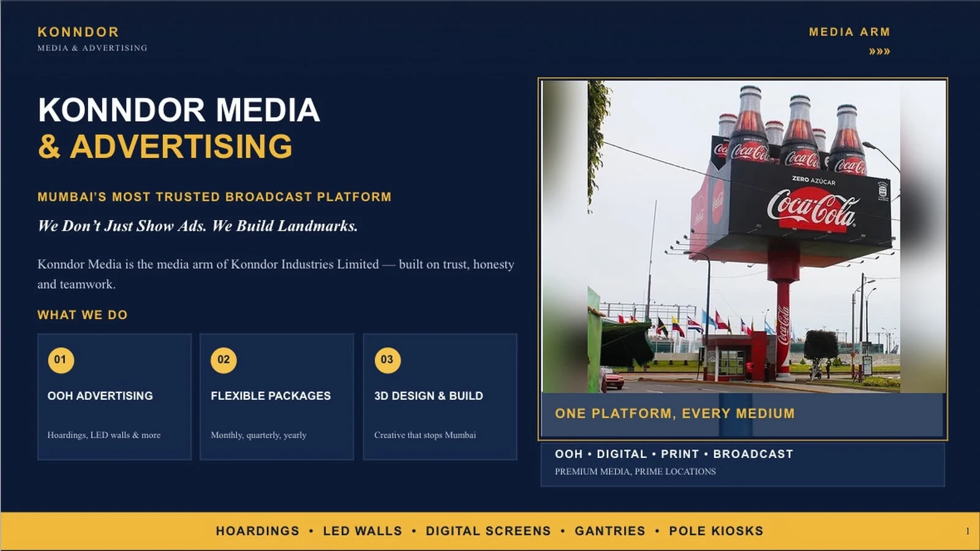Click 'MEDIA & ADVERTISING' under the KONNDOR logo

pos(92,48)
